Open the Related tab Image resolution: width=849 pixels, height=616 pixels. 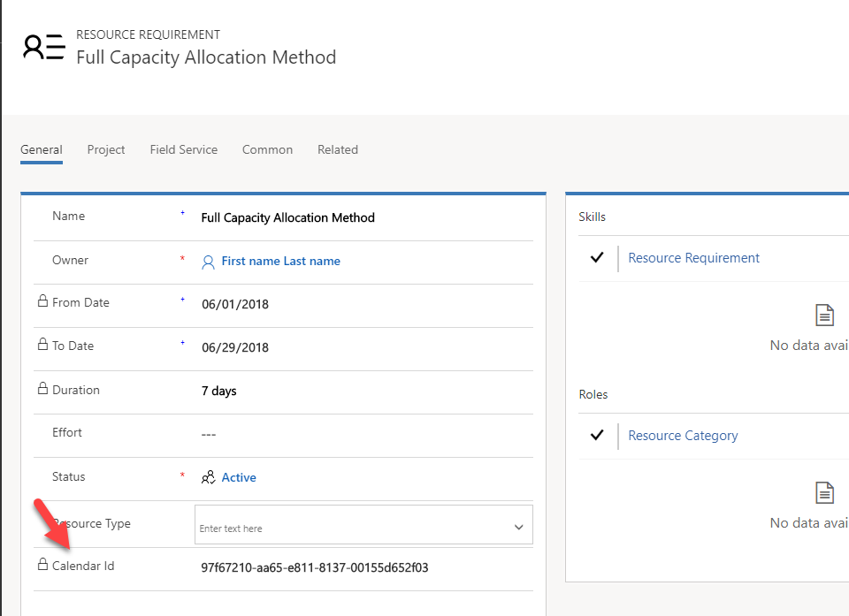338,150
